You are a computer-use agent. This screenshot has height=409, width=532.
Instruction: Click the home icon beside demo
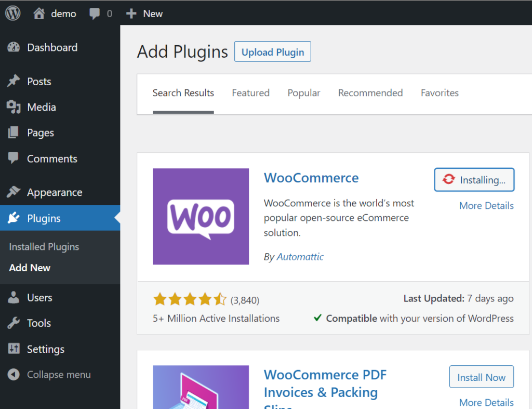click(x=38, y=14)
